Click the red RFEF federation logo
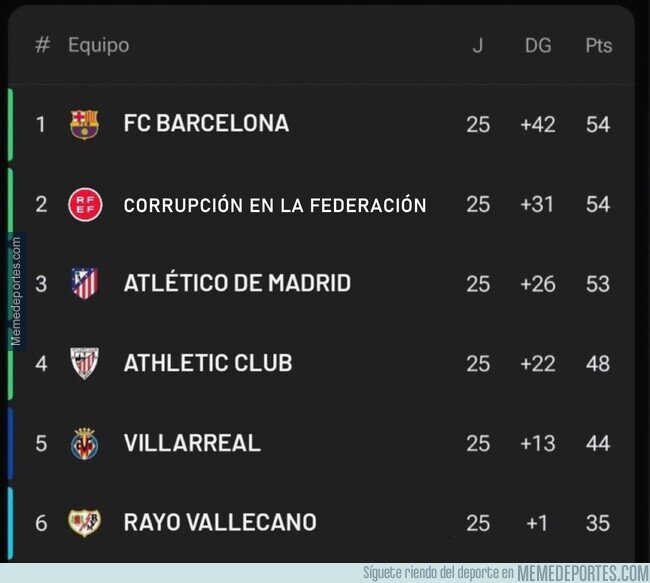This screenshot has height=583, width=650. pyautogui.click(x=85, y=204)
